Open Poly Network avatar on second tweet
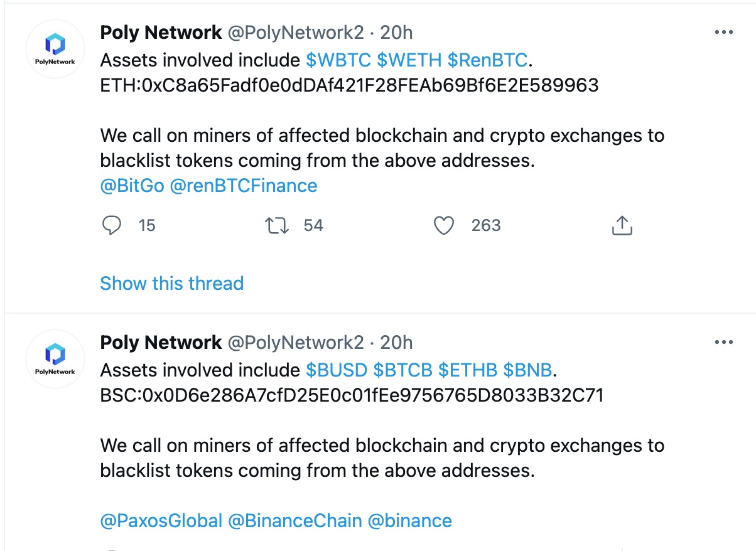The height and width of the screenshot is (551, 756). click(x=55, y=359)
